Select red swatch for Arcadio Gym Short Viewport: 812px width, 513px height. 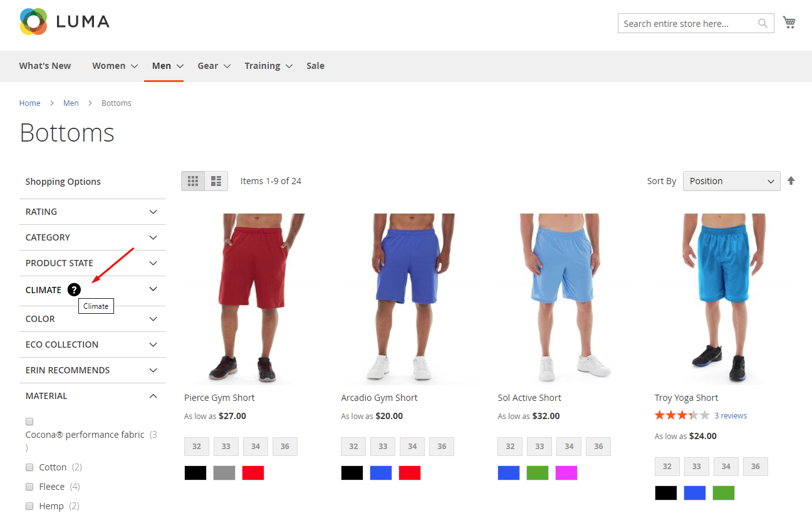(x=410, y=473)
